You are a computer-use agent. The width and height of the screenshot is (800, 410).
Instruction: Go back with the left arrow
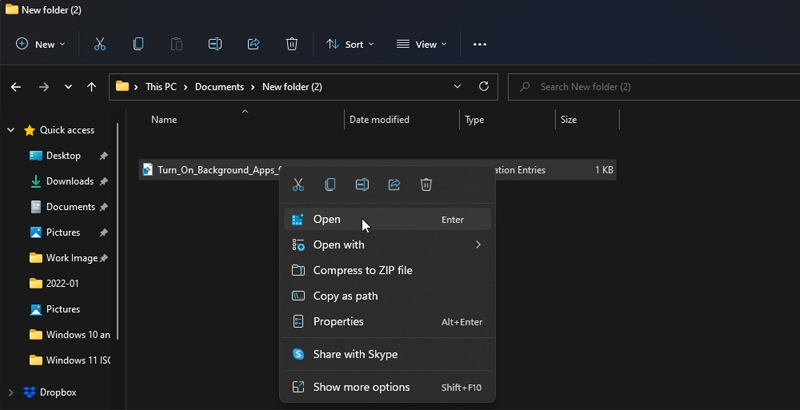tap(16, 87)
